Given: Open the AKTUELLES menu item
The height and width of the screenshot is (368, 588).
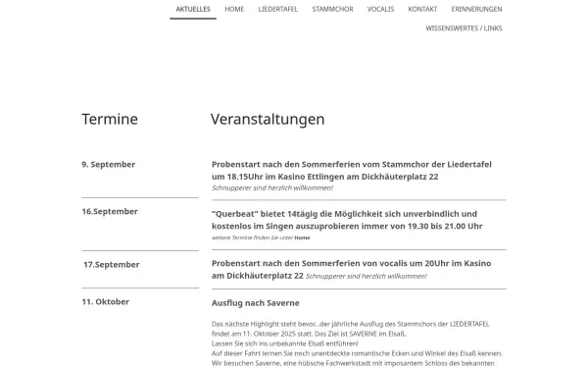Looking at the screenshot, I should (x=193, y=9).
